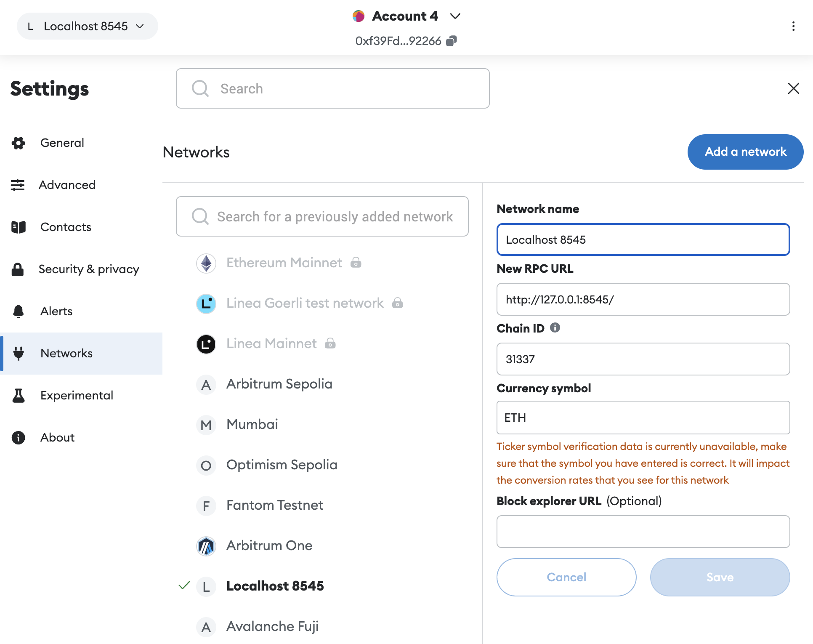Open the three-dot account options menu

[x=793, y=26]
